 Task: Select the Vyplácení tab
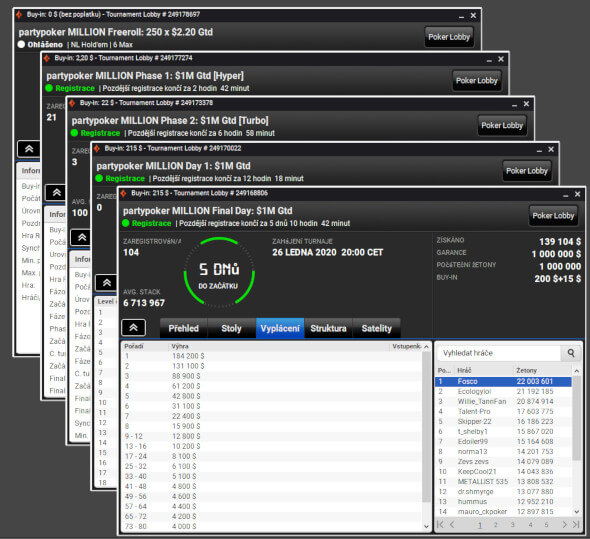click(x=280, y=328)
